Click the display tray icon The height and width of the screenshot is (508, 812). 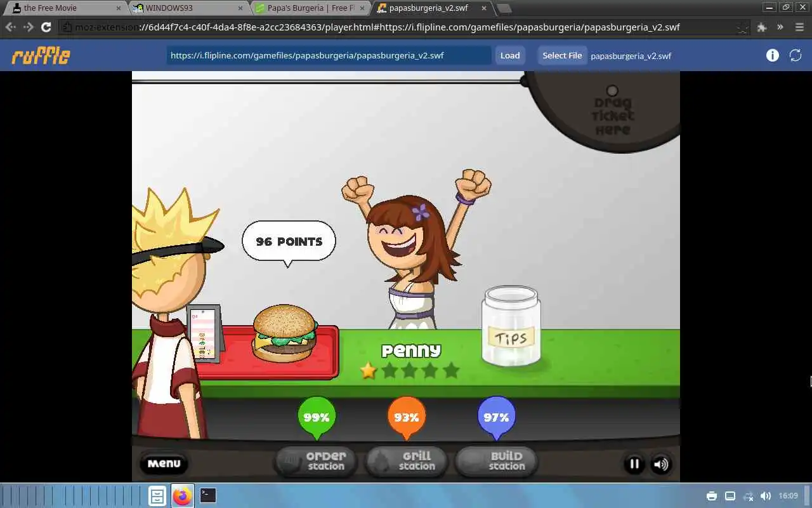[x=730, y=496]
